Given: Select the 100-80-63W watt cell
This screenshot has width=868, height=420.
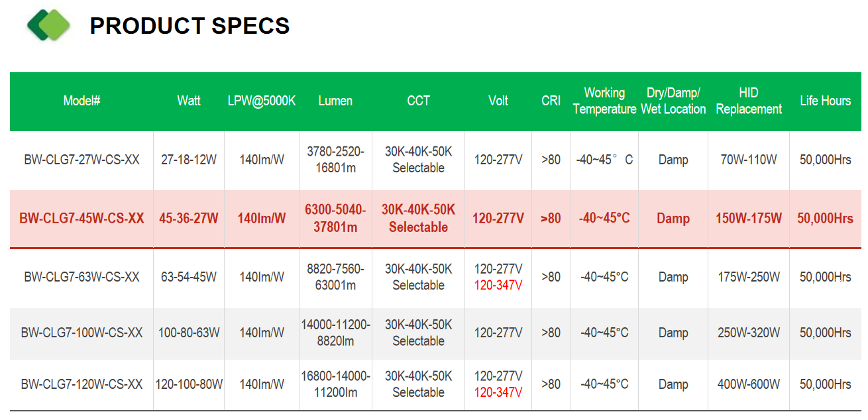Looking at the screenshot, I should coord(189,333).
